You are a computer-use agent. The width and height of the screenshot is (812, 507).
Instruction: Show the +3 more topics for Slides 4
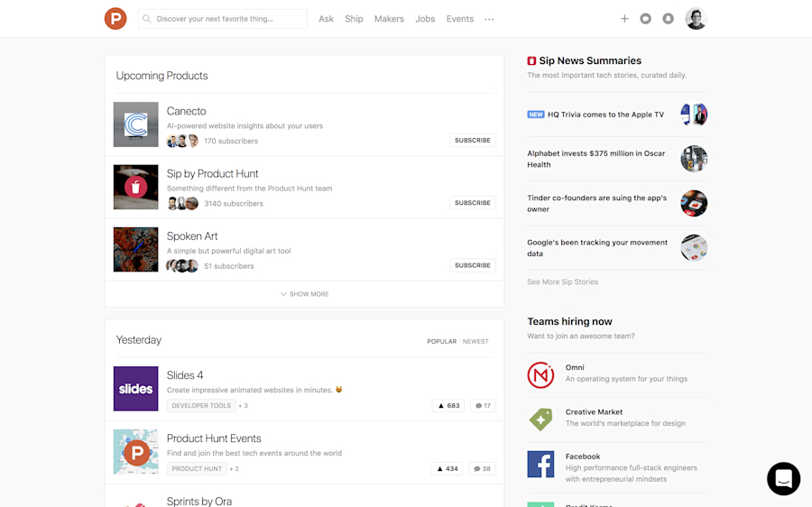click(243, 405)
